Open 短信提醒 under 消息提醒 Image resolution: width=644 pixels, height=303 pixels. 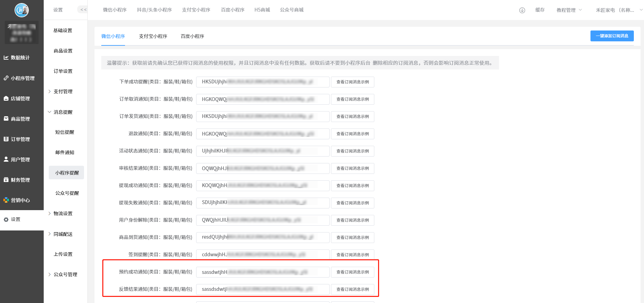[x=65, y=132]
